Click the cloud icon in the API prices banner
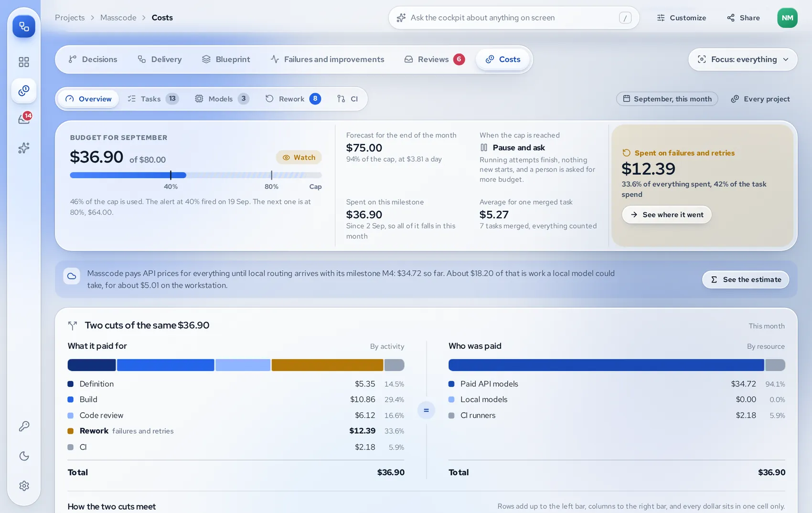Viewport: 812px width, 513px height. (x=72, y=276)
